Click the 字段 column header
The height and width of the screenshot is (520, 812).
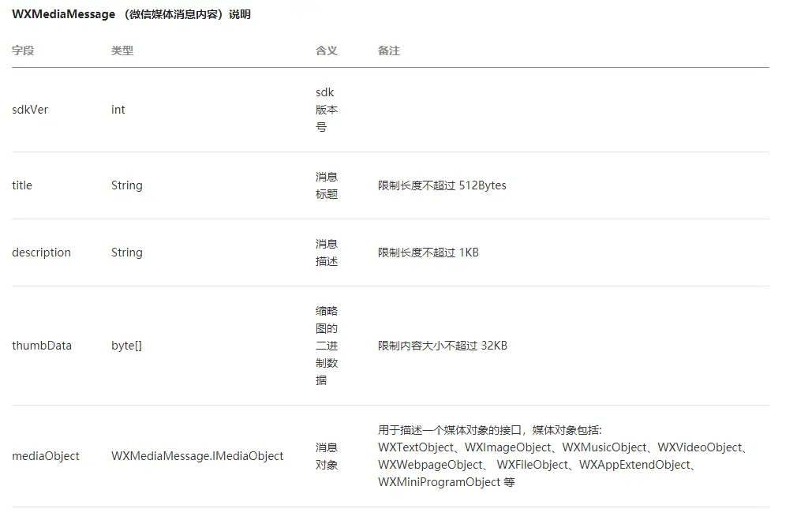(23, 51)
